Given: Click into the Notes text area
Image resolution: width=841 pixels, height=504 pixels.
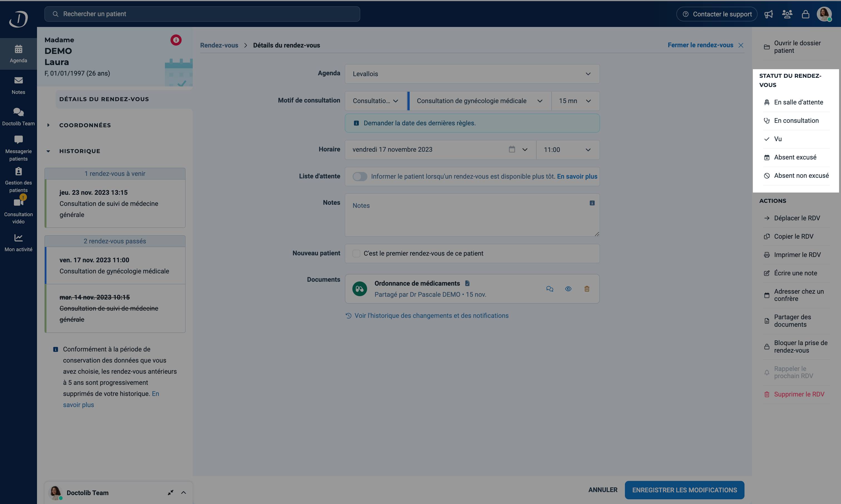Looking at the screenshot, I should [x=472, y=215].
